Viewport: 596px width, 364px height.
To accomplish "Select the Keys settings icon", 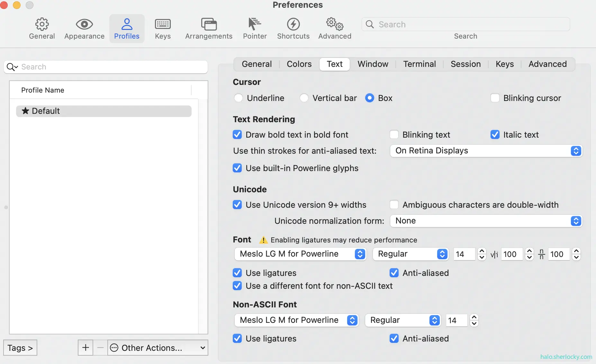I will pyautogui.click(x=163, y=28).
